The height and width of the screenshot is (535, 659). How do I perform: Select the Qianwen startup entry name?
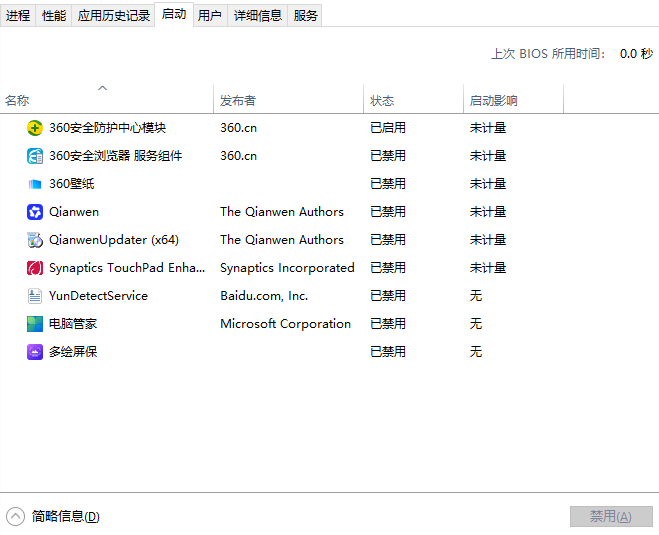coord(74,212)
